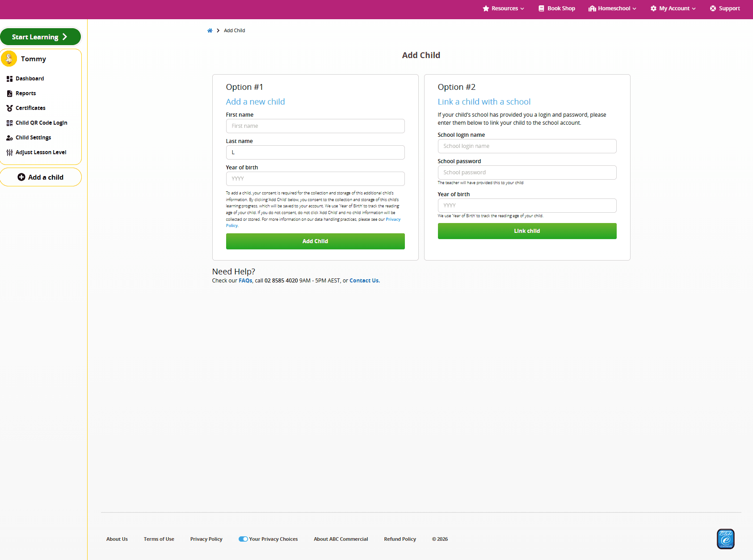The height and width of the screenshot is (560, 753).
Task: Select Child Settings in the sidebar
Action: pyautogui.click(x=34, y=138)
